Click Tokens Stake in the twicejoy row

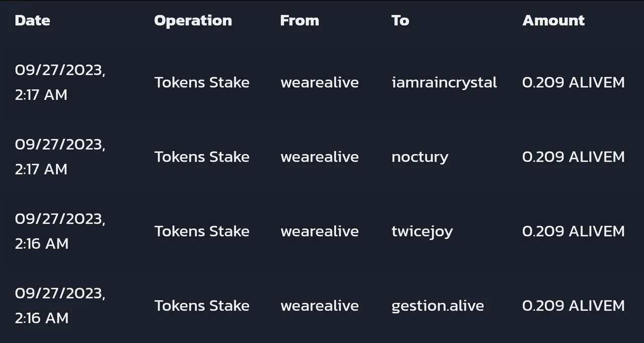[x=202, y=232]
